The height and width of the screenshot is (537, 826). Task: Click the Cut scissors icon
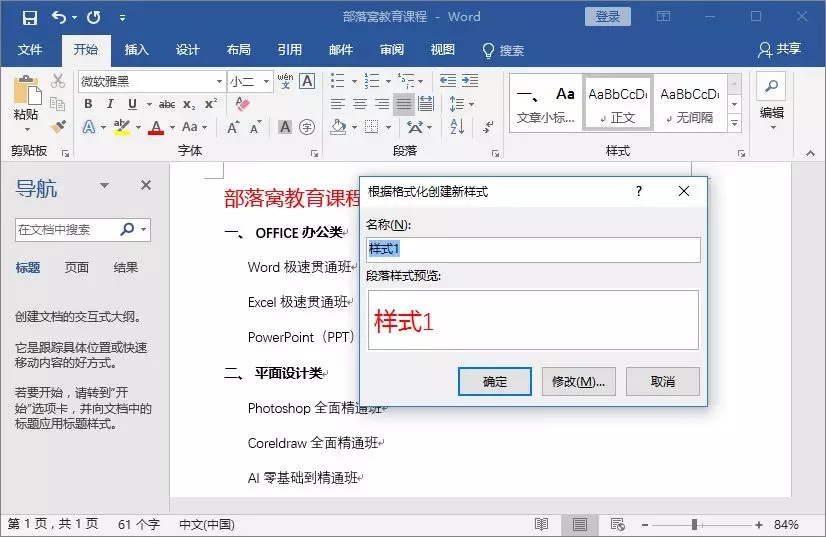(58, 81)
